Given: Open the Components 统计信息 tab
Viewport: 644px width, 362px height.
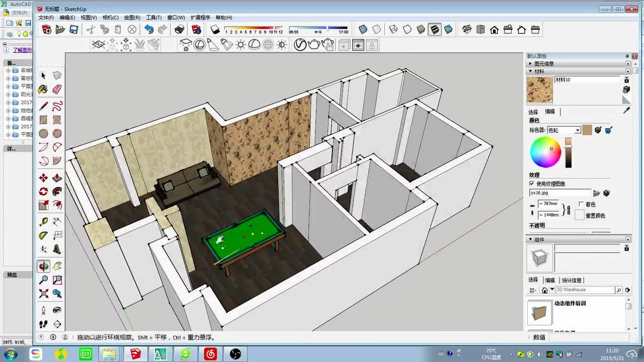Looking at the screenshot, I should click(572, 281).
